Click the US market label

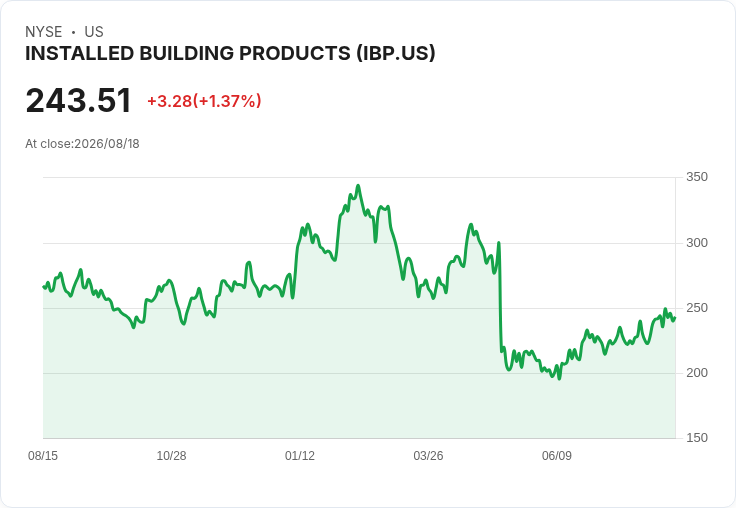coord(94,32)
